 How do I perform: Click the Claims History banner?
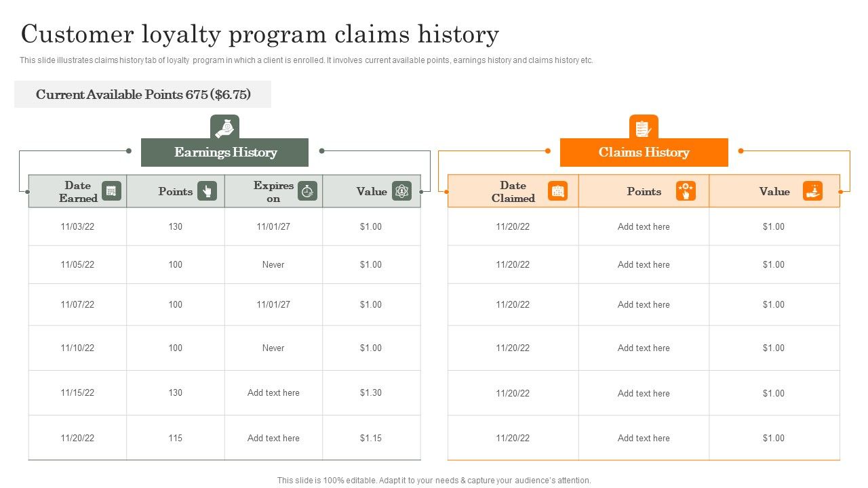pyautogui.click(x=644, y=152)
